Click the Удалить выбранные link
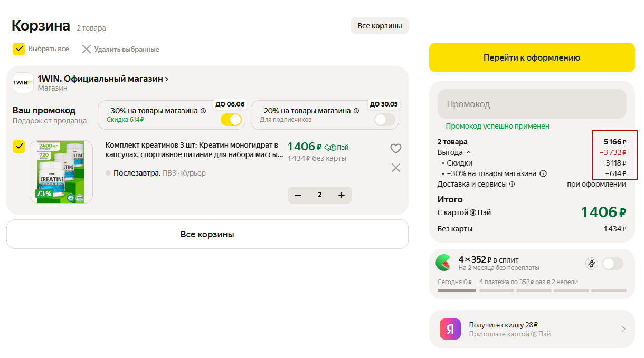The image size is (644, 358). tap(127, 49)
